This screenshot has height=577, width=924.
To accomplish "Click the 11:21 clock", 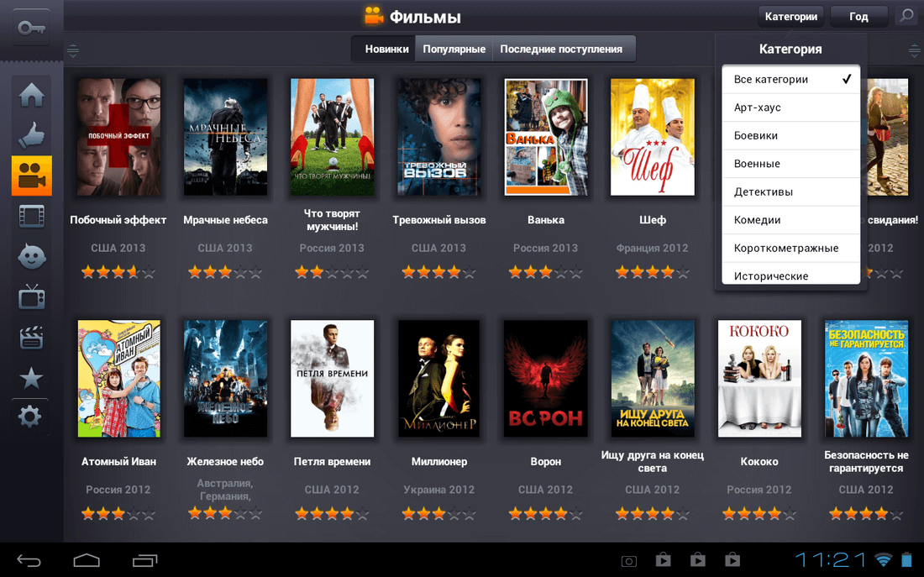I will (832, 559).
